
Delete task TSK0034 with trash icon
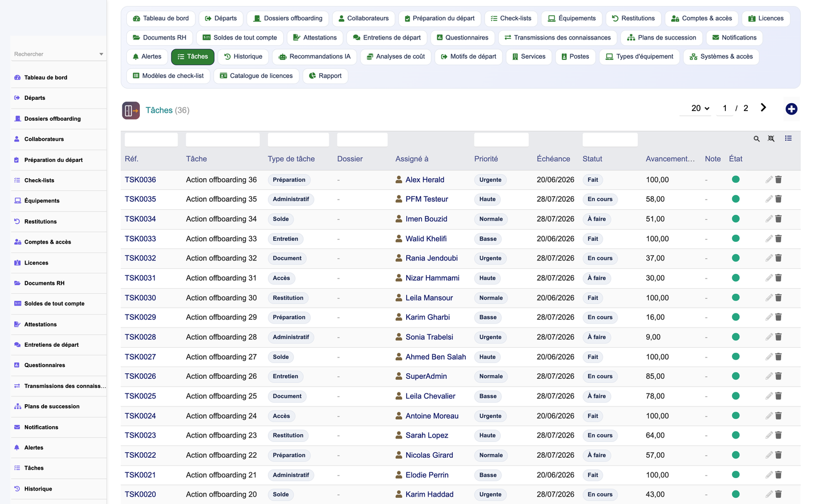coord(778,219)
